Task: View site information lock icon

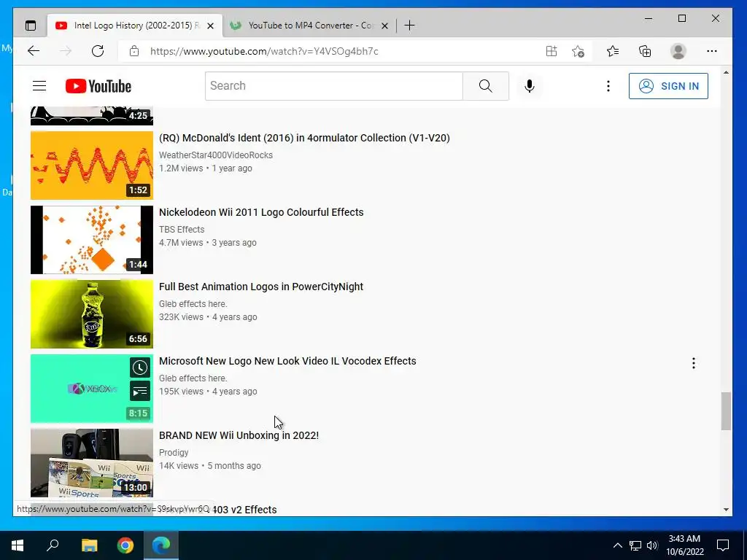Action: (x=134, y=51)
